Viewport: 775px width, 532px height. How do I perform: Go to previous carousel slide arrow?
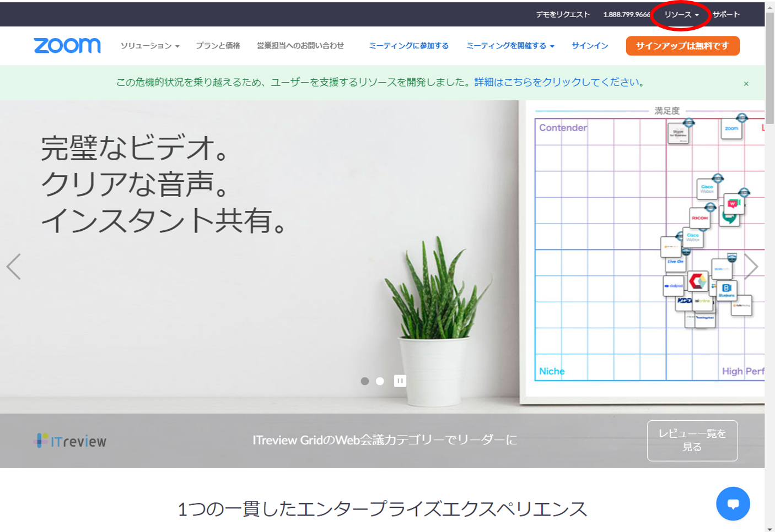pos(14,267)
